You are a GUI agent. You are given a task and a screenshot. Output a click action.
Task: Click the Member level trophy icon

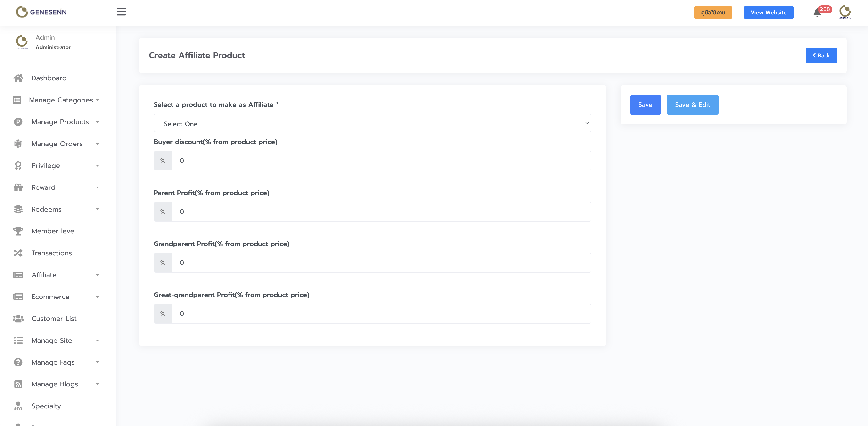[x=18, y=231]
